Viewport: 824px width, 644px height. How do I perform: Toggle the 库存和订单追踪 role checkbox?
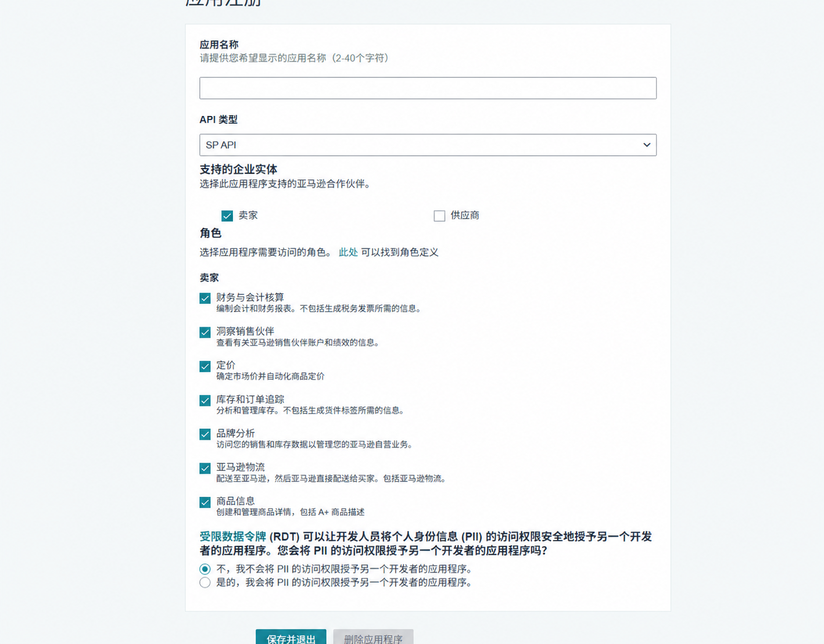click(205, 401)
